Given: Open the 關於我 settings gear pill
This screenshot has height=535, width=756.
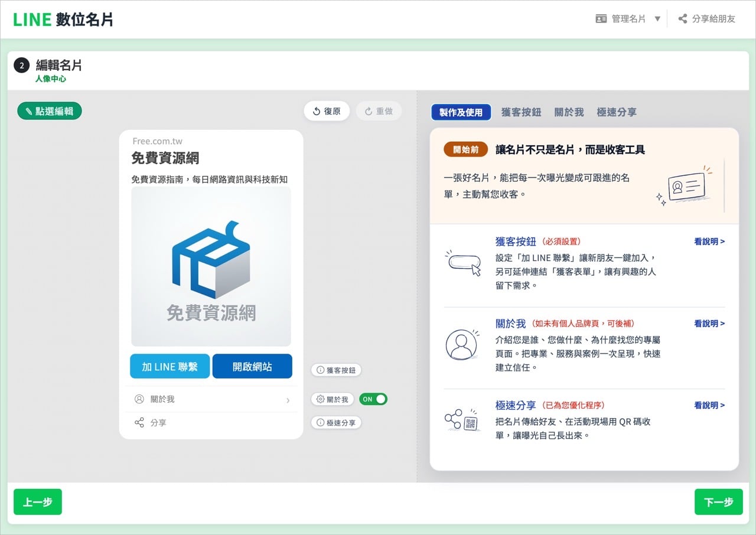Looking at the screenshot, I should click(x=332, y=399).
